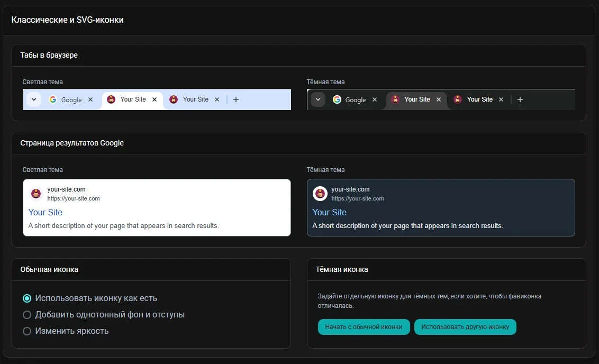Click the site favicon in the light Google result
Viewport: 599px width, 364px height.
(36, 194)
